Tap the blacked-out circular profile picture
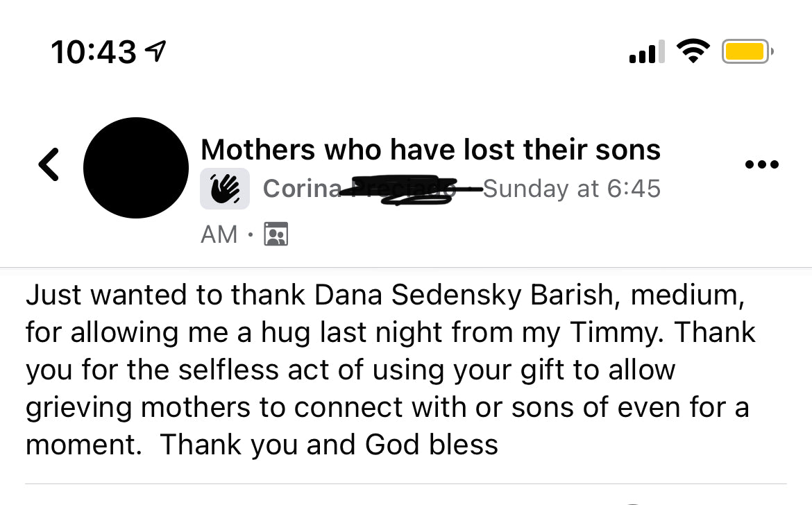This screenshot has width=812, height=505. tap(136, 168)
